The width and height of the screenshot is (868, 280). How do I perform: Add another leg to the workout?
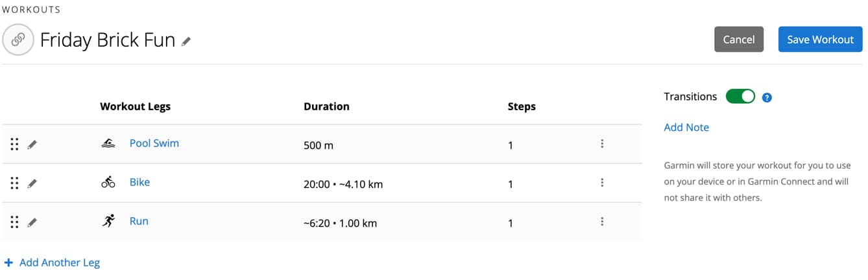tap(52, 262)
